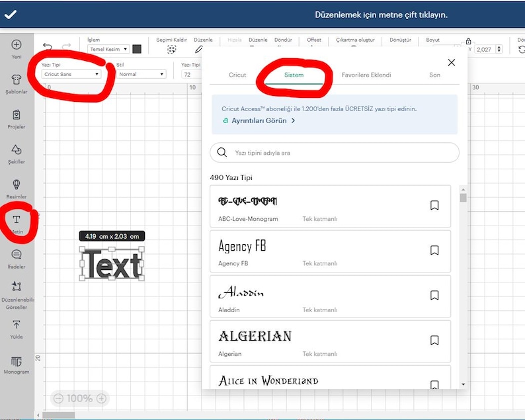Open Düzenlenebilir Görseller tool
Viewport: 525px width, 420px height.
point(17,295)
